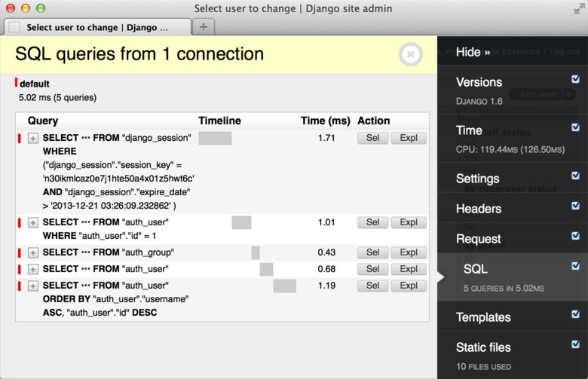
Task: Toggle the Request panel checkbox
Action: 575,235
